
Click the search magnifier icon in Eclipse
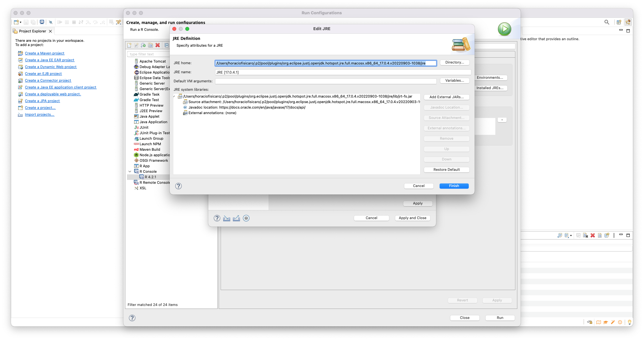(607, 22)
